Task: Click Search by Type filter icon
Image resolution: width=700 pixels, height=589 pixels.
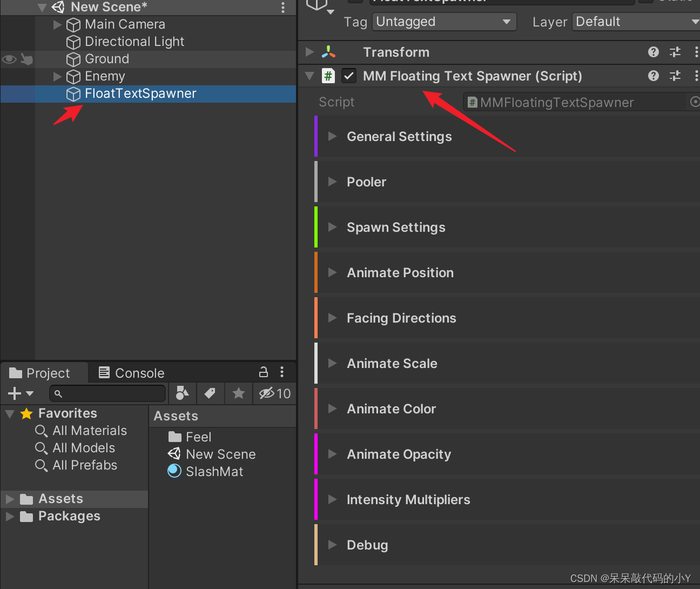Action: 182,393
